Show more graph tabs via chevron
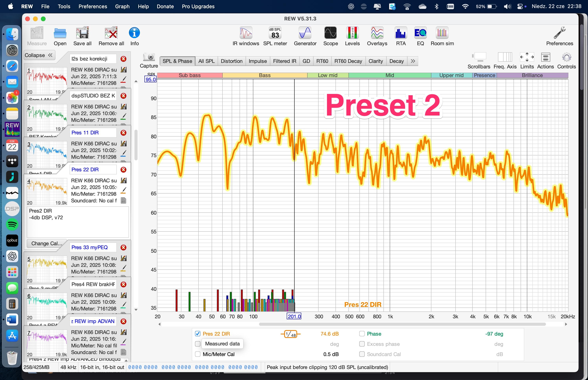588x380 pixels. 413,61
